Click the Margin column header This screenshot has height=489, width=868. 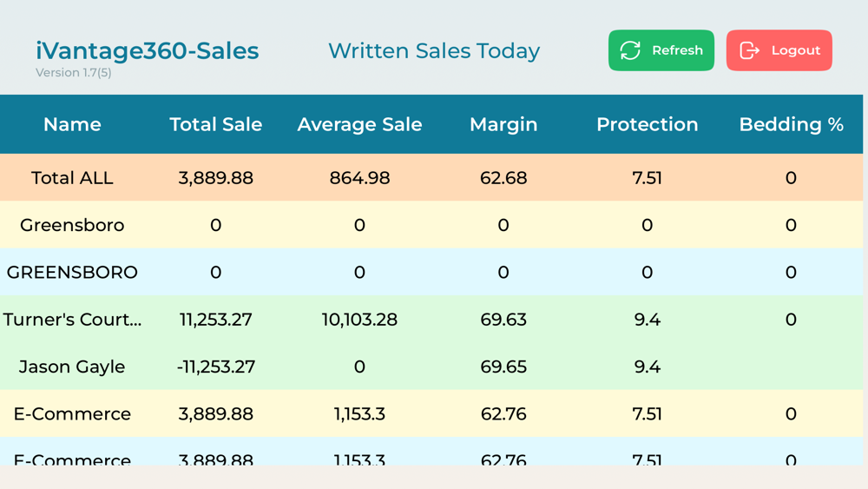503,124
